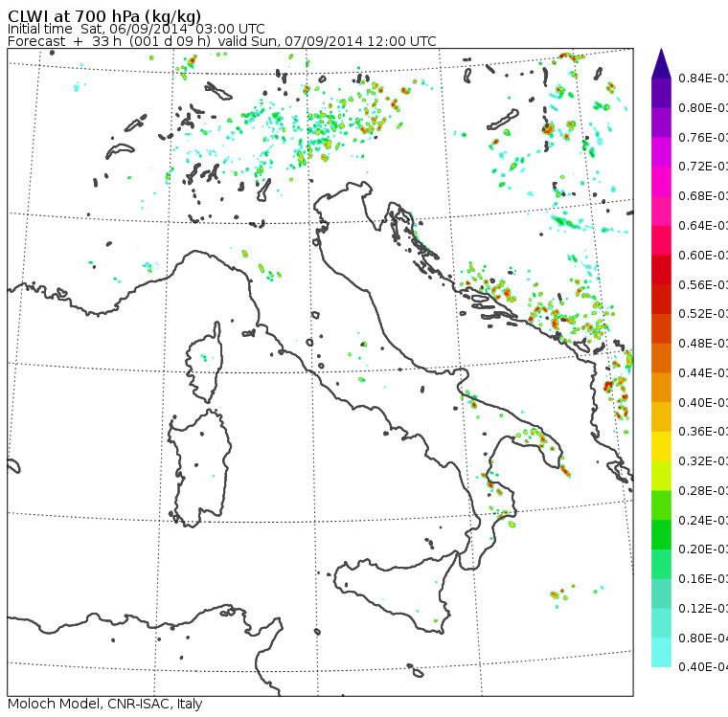728x717 pixels.
Task: Pick the magenta swatch between 0.72E-03 and 0.76E-03
Action: [x=661, y=152]
